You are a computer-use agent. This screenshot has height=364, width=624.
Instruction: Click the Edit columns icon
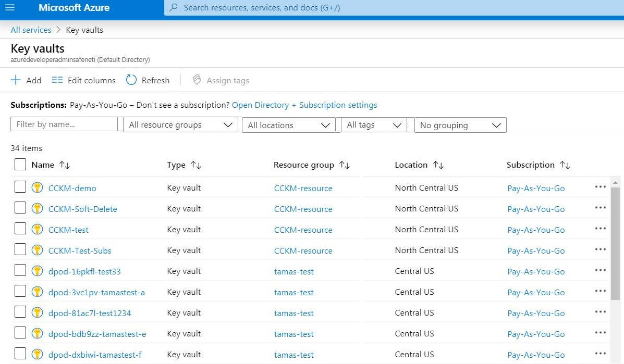coord(57,80)
